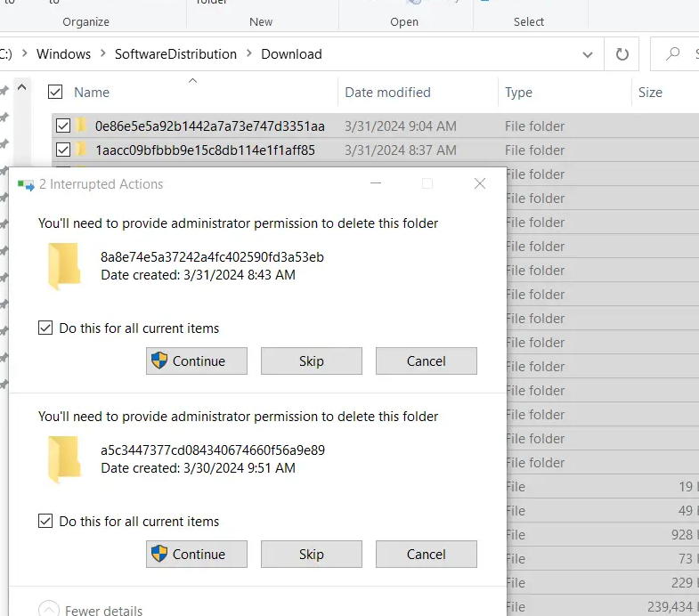Click Continue for folder a5c3447377cd084340674660f56a9e89
The image size is (699, 616).
click(197, 554)
